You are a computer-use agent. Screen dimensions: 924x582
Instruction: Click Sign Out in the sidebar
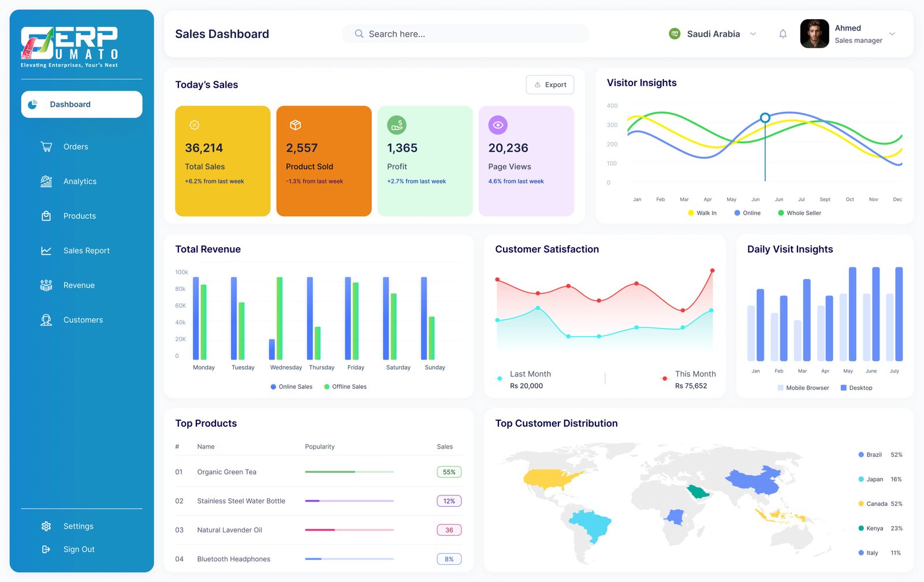[79, 549]
